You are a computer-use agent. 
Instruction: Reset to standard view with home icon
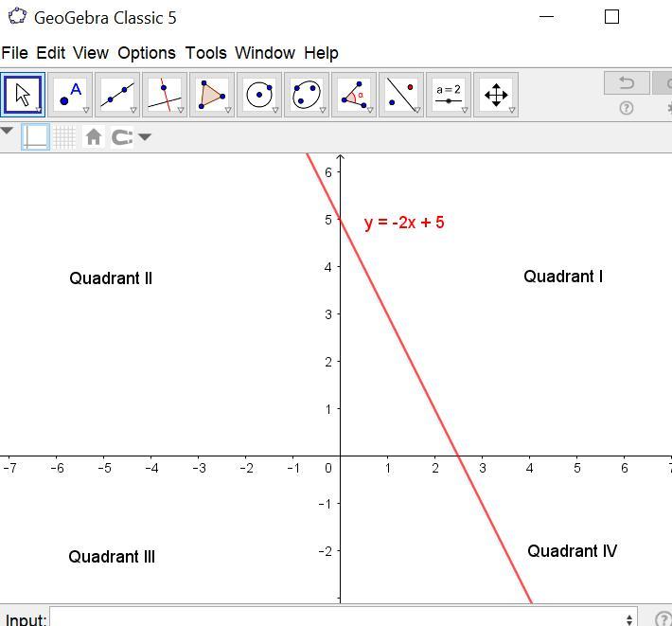pyautogui.click(x=94, y=137)
